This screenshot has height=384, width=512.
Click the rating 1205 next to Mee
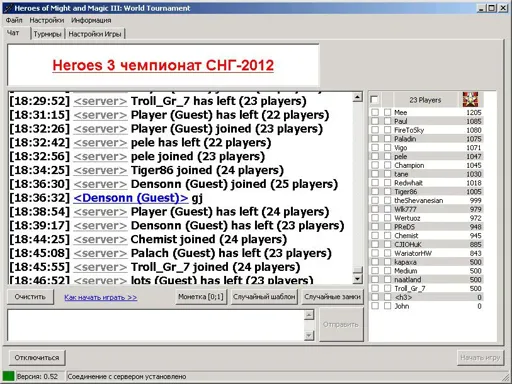coord(474,112)
